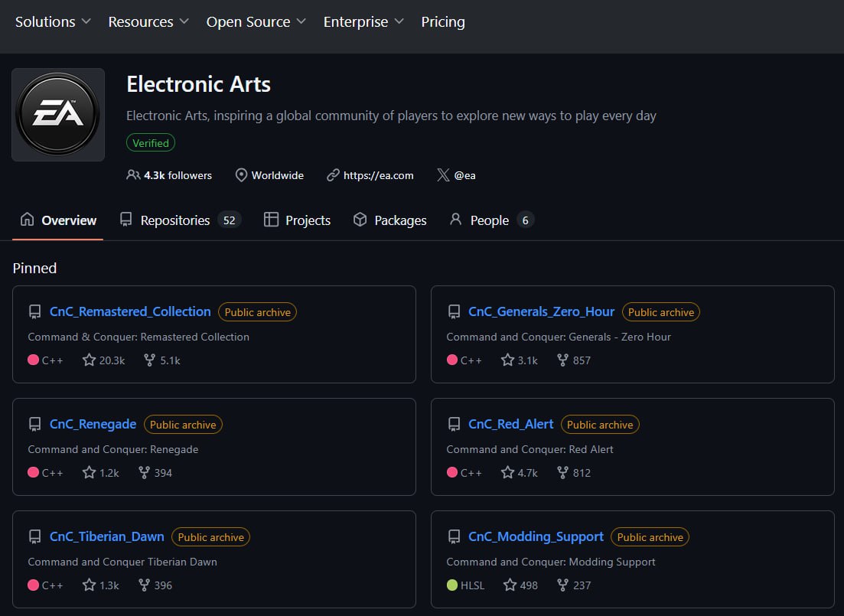Click C++ language dot on CnC_Generals_Zero_Hour
The height and width of the screenshot is (616, 844).
tap(452, 360)
